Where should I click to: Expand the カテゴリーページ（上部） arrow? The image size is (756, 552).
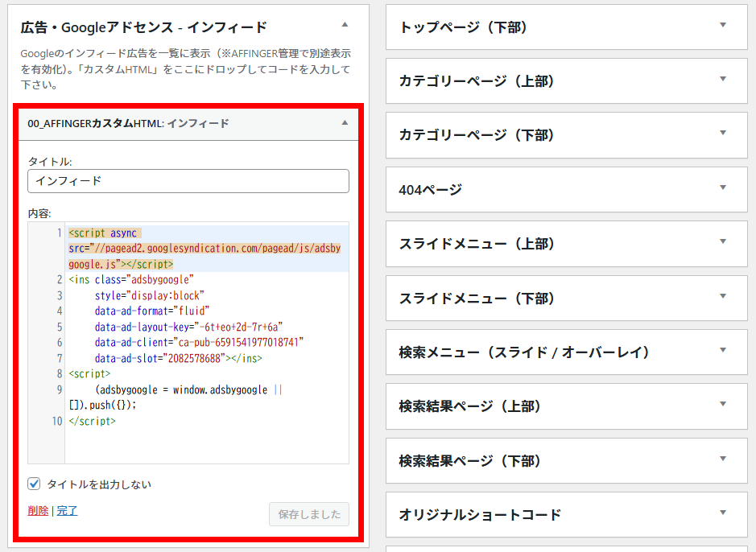(x=722, y=80)
